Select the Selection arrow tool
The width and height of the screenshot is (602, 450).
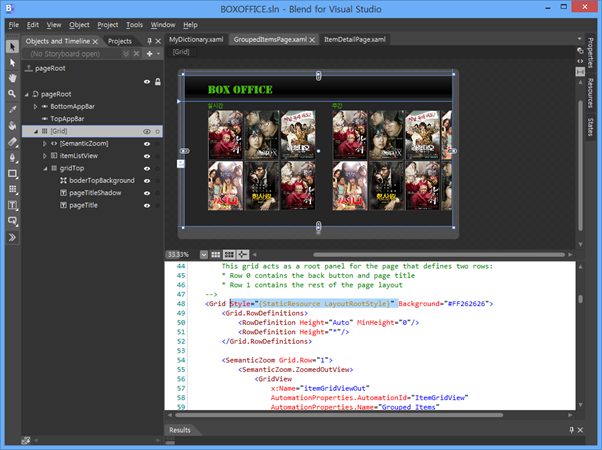click(11, 46)
